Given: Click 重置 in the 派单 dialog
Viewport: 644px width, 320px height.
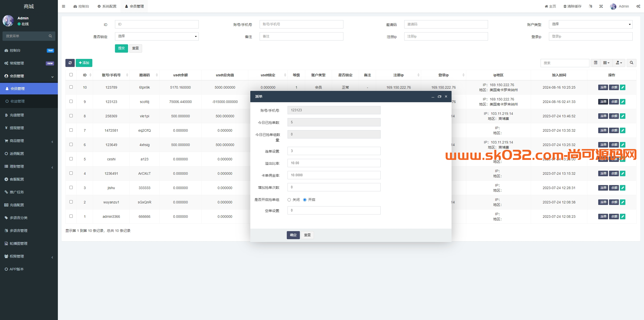Looking at the screenshot, I should point(307,235).
